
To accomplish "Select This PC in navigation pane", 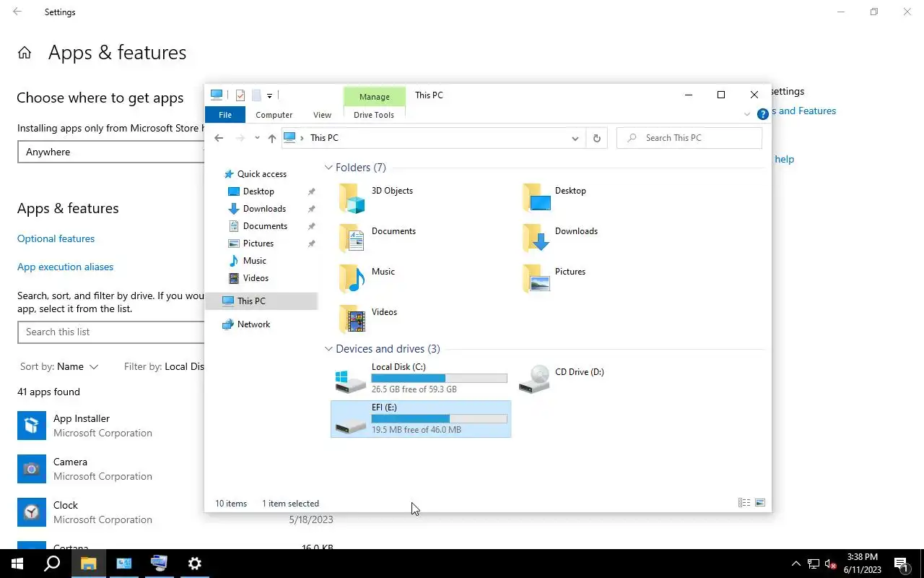I will click(261, 301).
